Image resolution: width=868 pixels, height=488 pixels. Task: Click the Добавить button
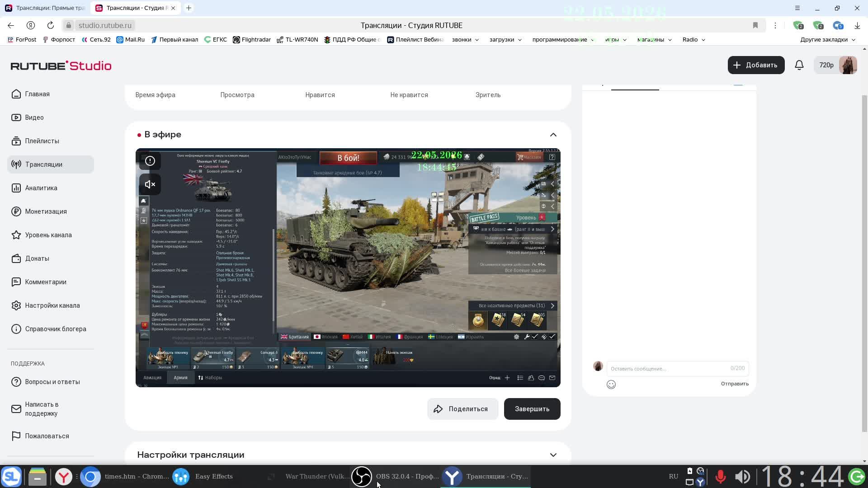(756, 65)
